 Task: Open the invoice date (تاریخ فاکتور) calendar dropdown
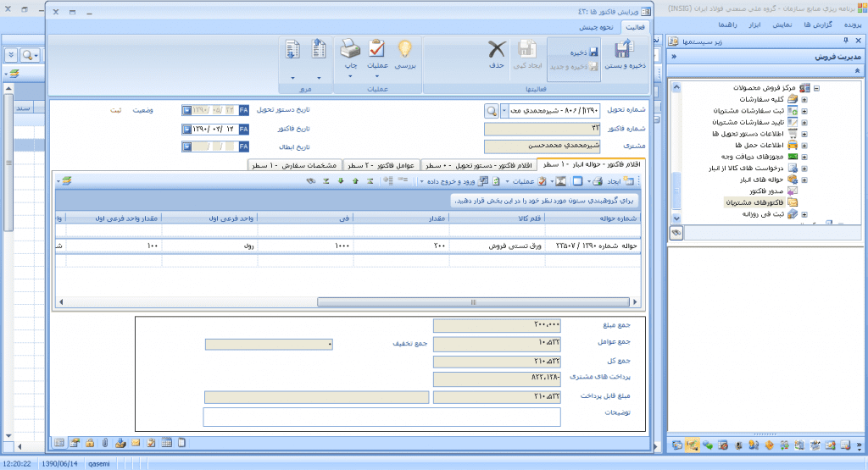pyautogui.click(x=186, y=129)
